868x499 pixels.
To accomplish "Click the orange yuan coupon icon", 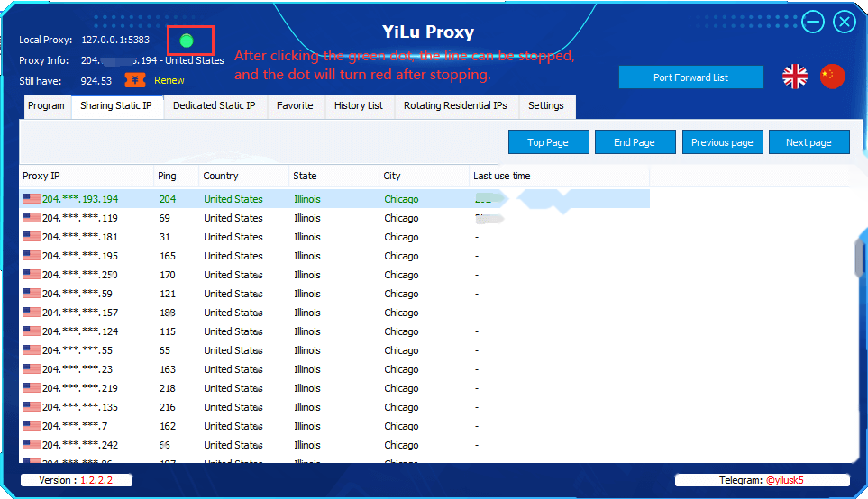I will tap(135, 80).
